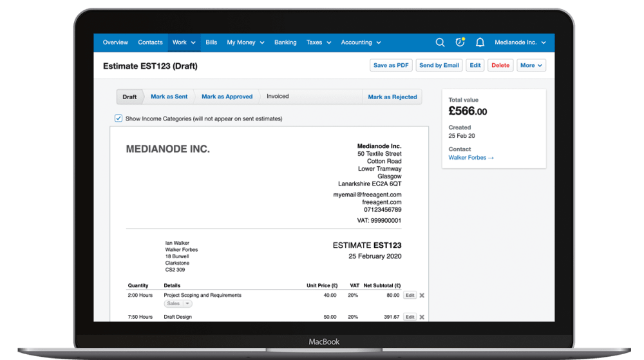Click Save as PDF
Viewport: 644px width, 360px height.
[391, 65]
